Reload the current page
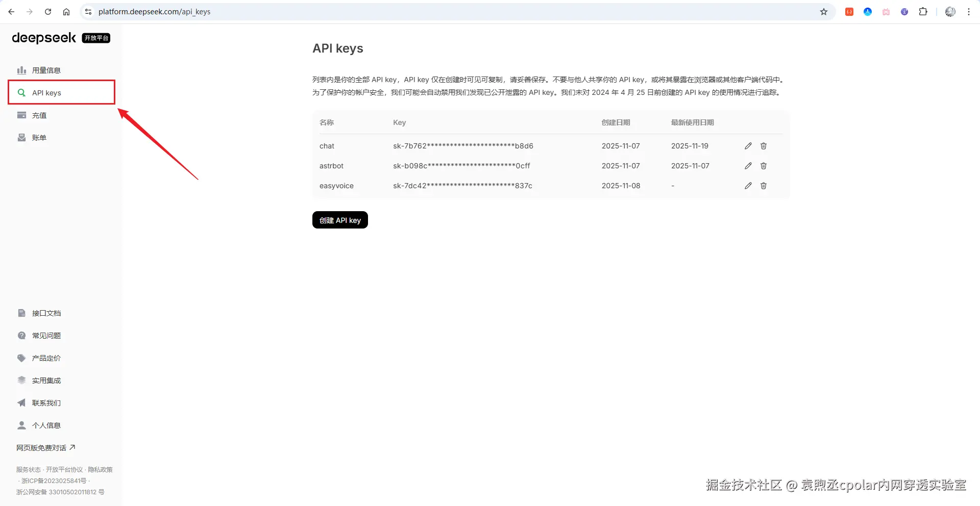 click(48, 12)
